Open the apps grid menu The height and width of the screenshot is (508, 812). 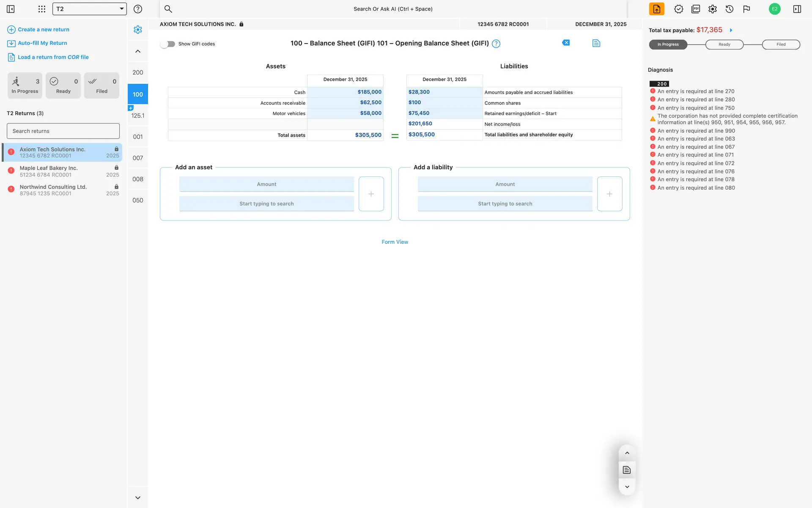(x=41, y=9)
